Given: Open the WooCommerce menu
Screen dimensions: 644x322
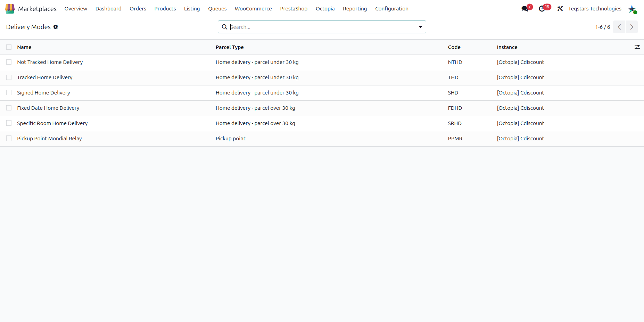Looking at the screenshot, I should (x=253, y=9).
